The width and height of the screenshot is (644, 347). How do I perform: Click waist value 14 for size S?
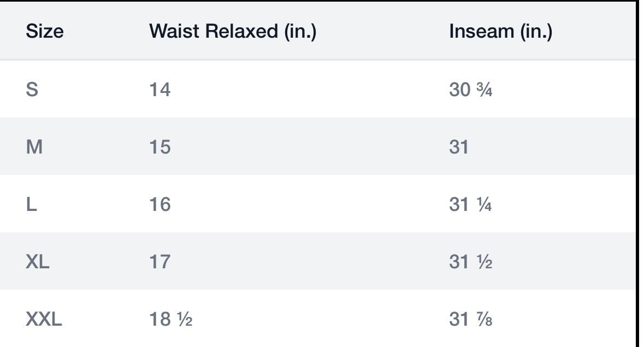pyautogui.click(x=160, y=90)
